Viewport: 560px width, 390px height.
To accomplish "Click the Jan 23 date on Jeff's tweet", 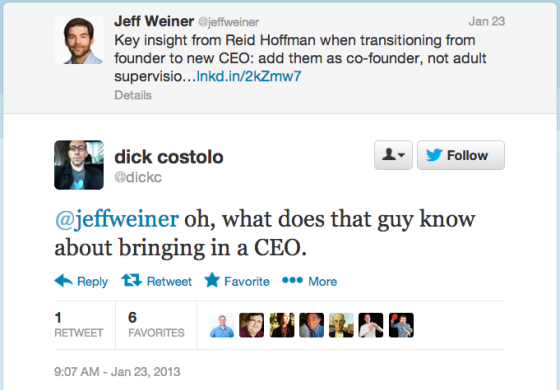I will [486, 21].
